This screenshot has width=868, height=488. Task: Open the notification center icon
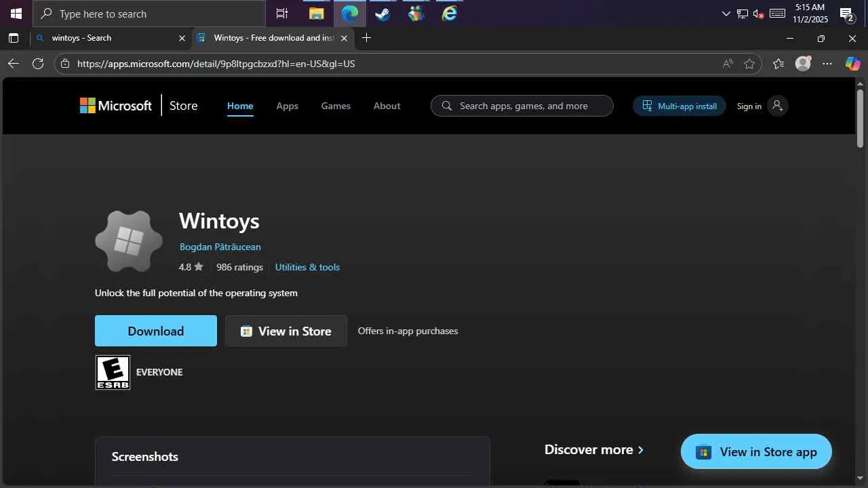[x=846, y=14]
